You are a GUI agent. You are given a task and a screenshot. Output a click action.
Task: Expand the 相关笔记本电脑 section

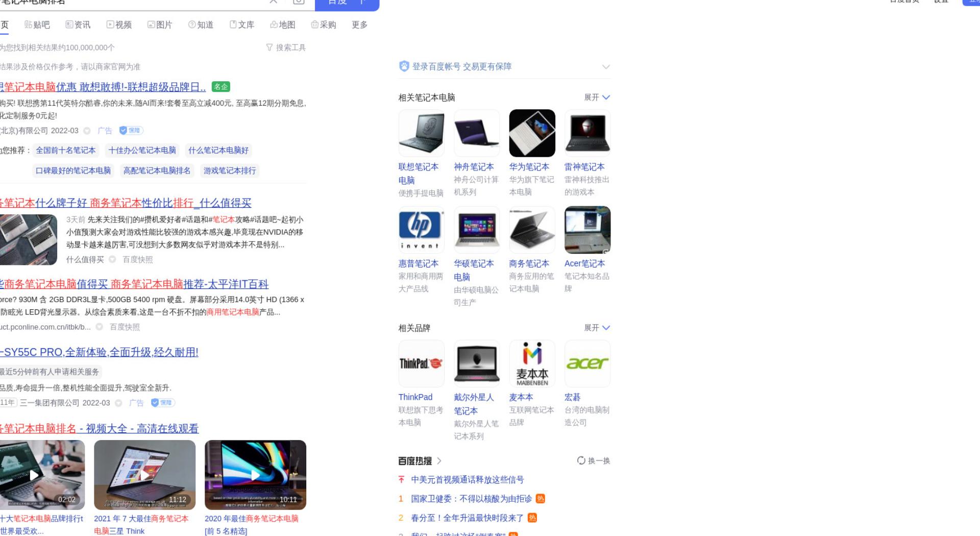[597, 97]
